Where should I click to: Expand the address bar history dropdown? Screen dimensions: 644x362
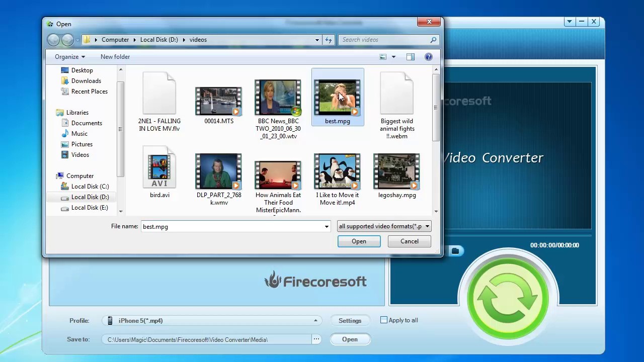[x=317, y=40]
